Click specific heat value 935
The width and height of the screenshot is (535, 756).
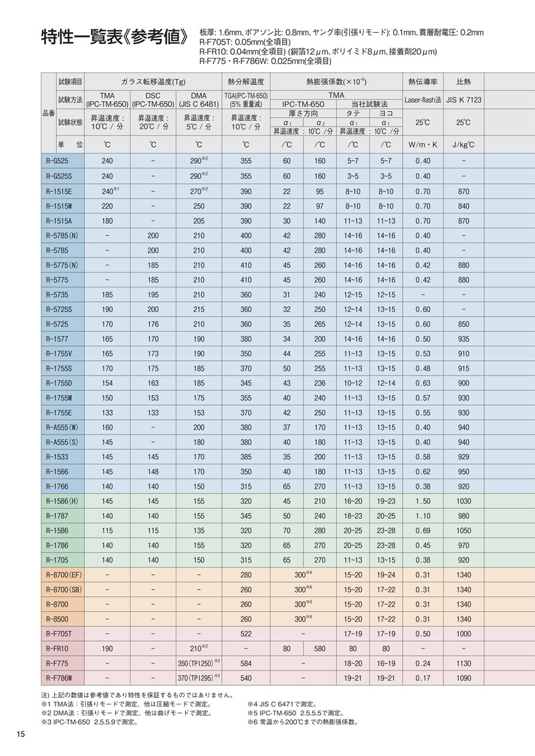click(x=463, y=339)
